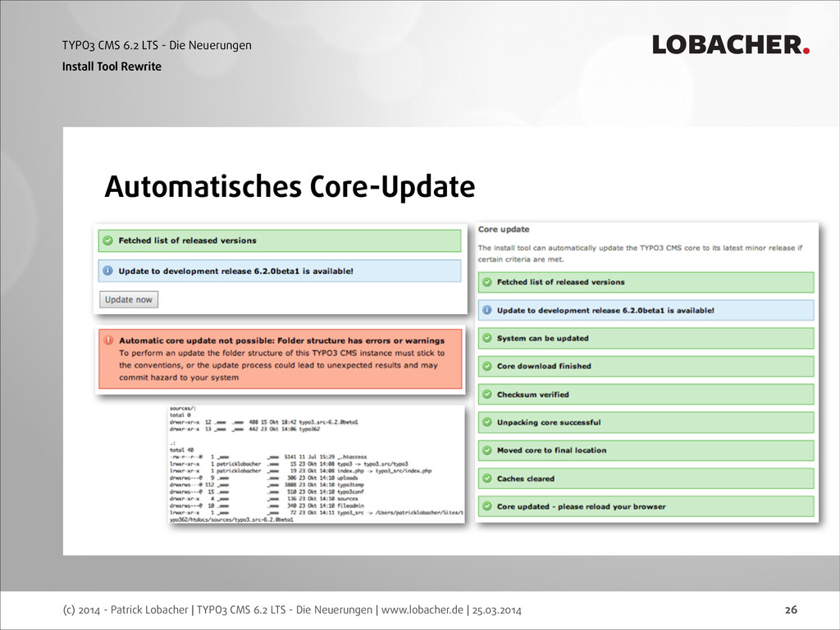Select the 'System can be updated' text
The height and width of the screenshot is (630, 840).
point(543,339)
